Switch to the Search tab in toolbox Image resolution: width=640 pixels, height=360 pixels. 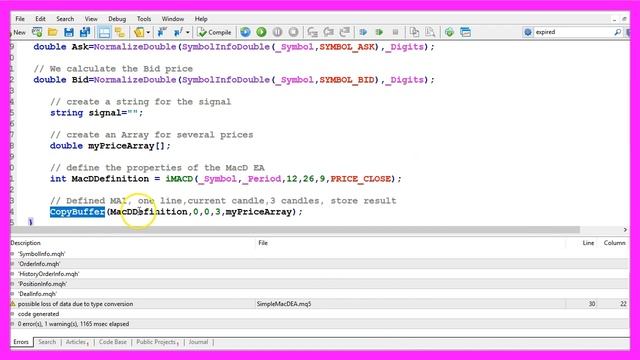coord(47,342)
